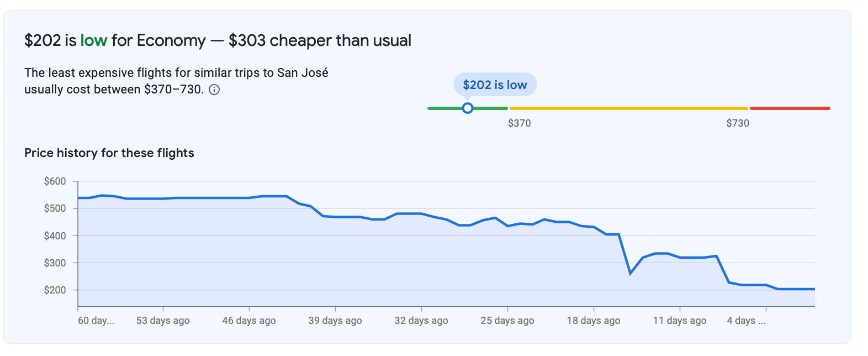This screenshot has width=868, height=356.
Task: Click the "32 days ago" axis label
Action: (x=421, y=321)
